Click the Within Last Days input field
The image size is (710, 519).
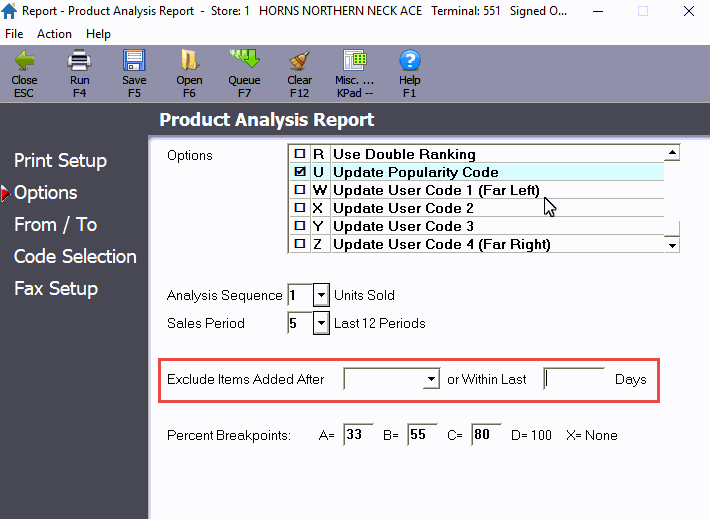click(x=574, y=379)
